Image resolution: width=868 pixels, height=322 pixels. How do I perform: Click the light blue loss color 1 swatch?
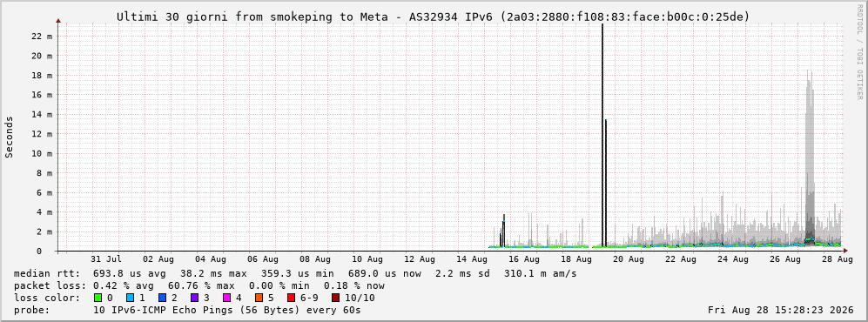[131, 298]
